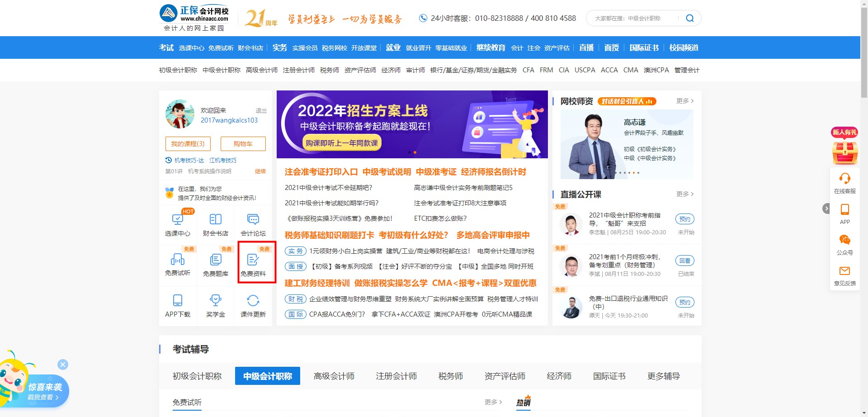The width and height of the screenshot is (868, 417).
Task: Open the 购物车 shopping cart
Action: point(243,144)
